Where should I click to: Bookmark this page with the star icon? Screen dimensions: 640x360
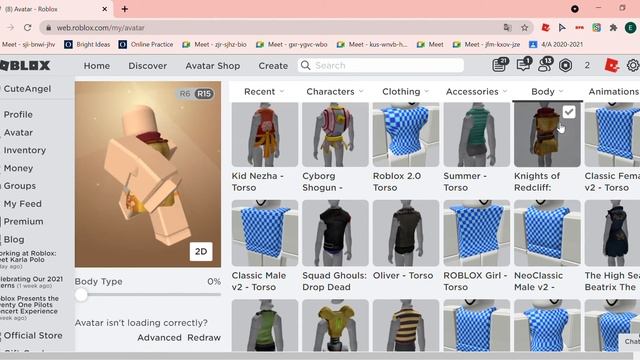(x=524, y=28)
